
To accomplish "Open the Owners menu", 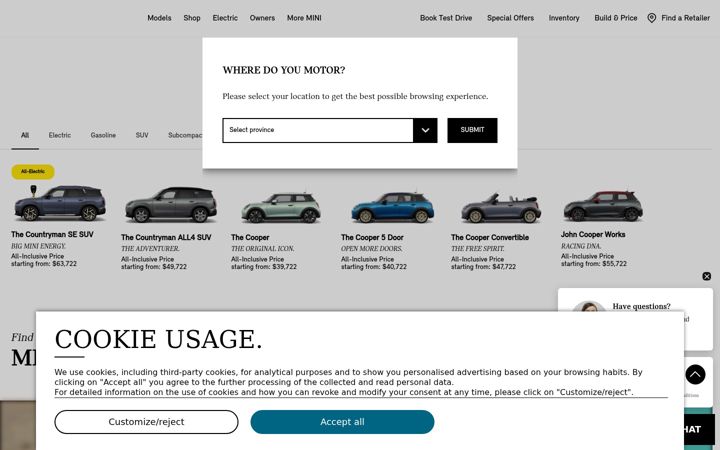I will (262, 18).
